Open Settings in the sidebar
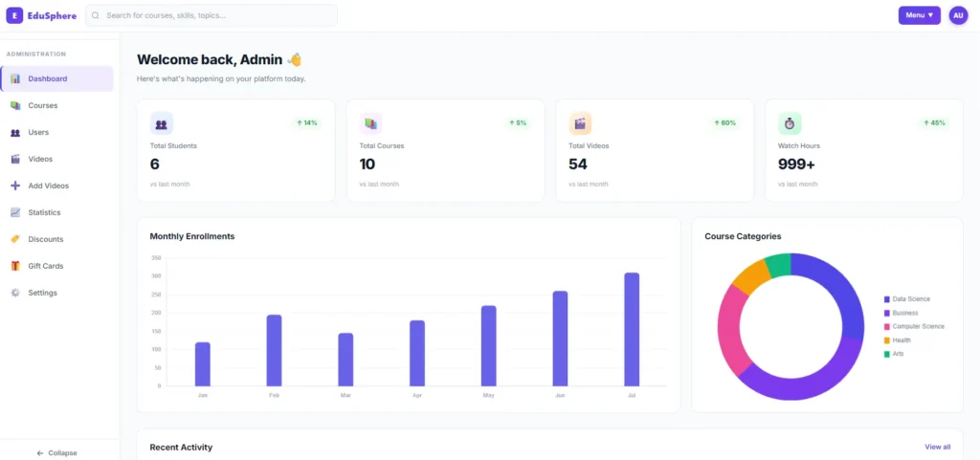This screenshot has height=460, width=980. (56, 293)
